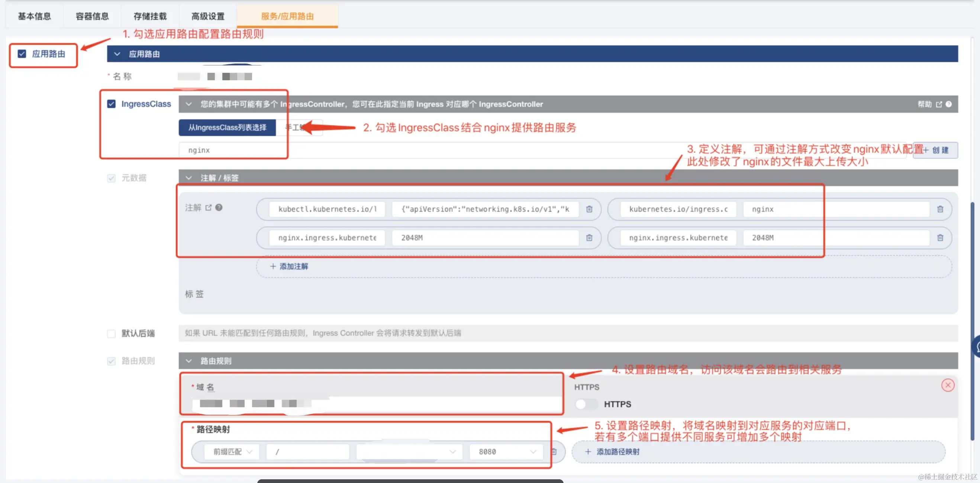Image resolution: width=980 pixels, height=483 pixels.
Task: Delete the kubectl.kubernetes.io annotation row
Action: [589, 209]
